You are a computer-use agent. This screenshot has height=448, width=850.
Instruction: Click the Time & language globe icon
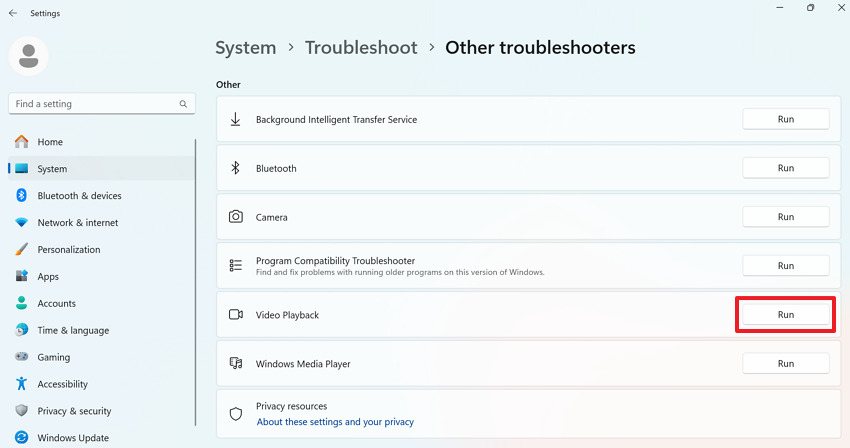click(22, 330)
